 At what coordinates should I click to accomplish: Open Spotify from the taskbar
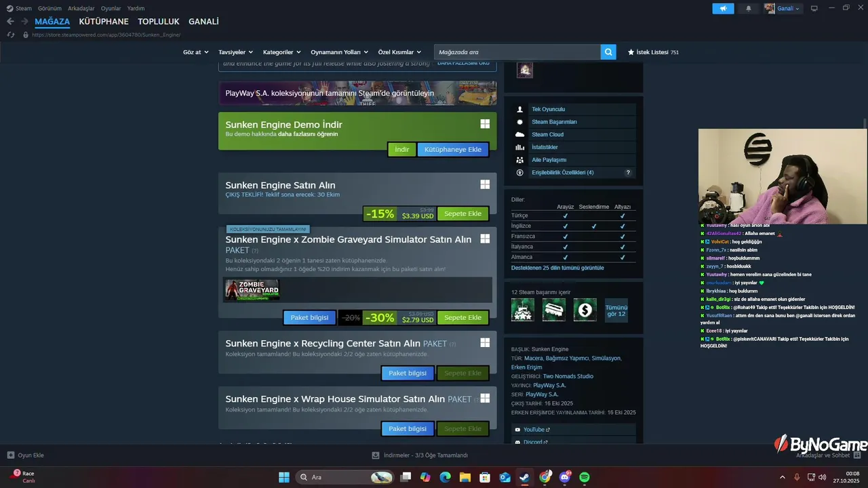[585, 477]
